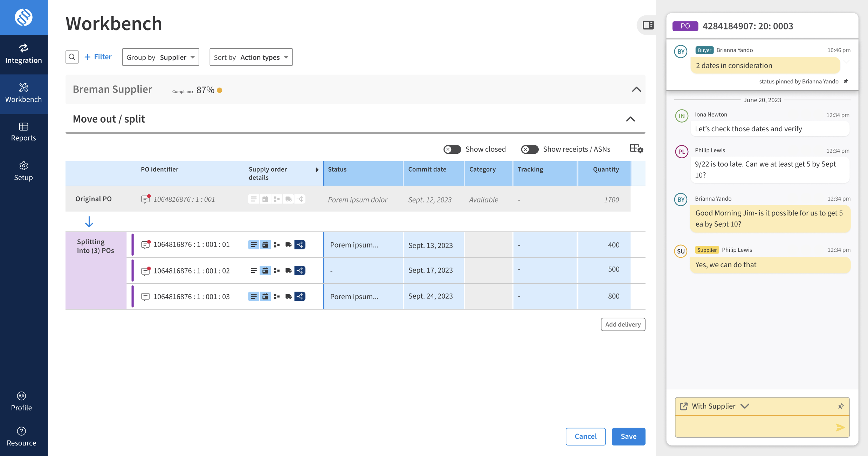Expand pinned message chevron from Brianna Yando

tap(847, 62)
